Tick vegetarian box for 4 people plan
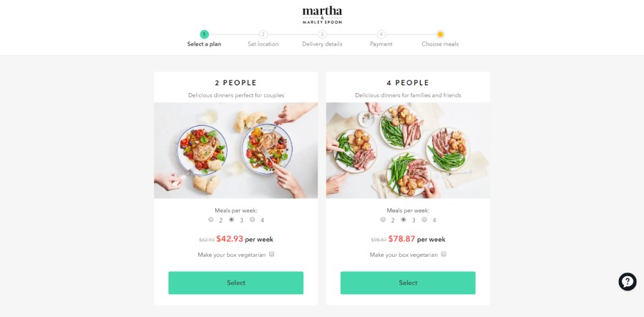Viewport: 644px width, 317px height. [x=444, y=254]
